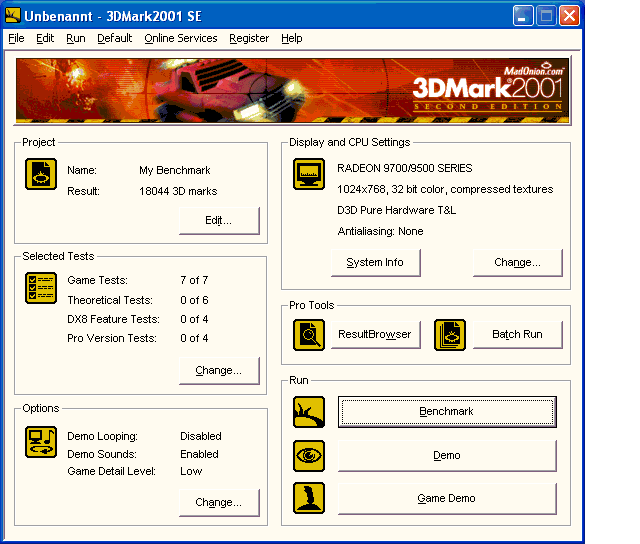640x544 pixels.
Task: Launch the ResultBrowser
Action: coord(376,335)
